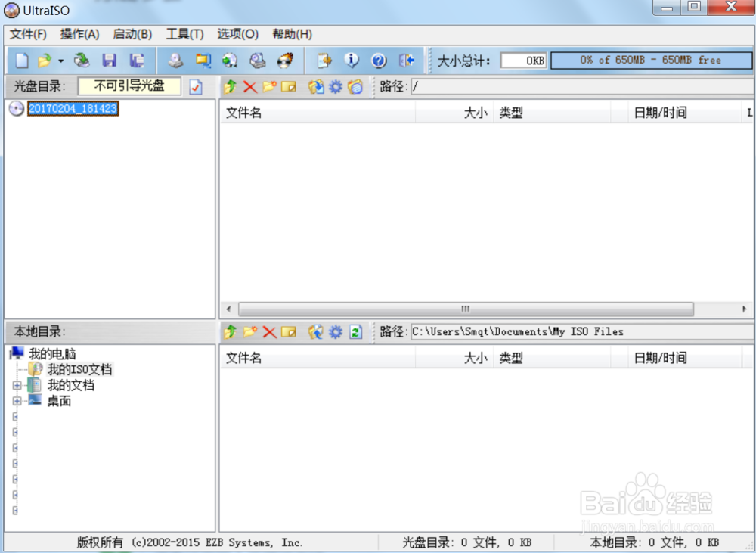Click the Help question mark button
The width and height of the screenshot is (756, 553).
pos(379,61)
